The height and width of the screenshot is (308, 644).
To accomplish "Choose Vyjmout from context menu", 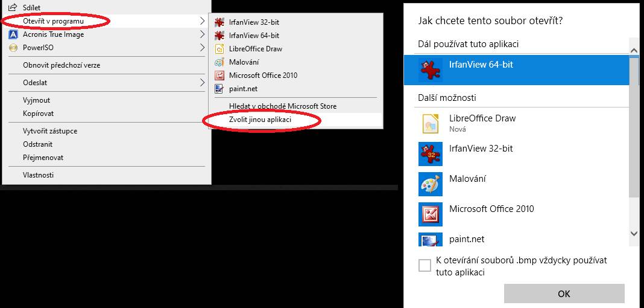I will click(x=107, y=100).
